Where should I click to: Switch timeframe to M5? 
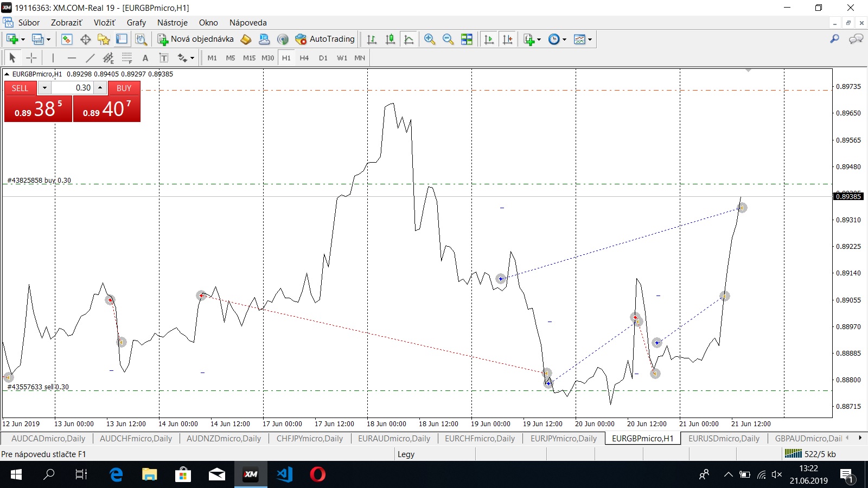coord(231,57)
